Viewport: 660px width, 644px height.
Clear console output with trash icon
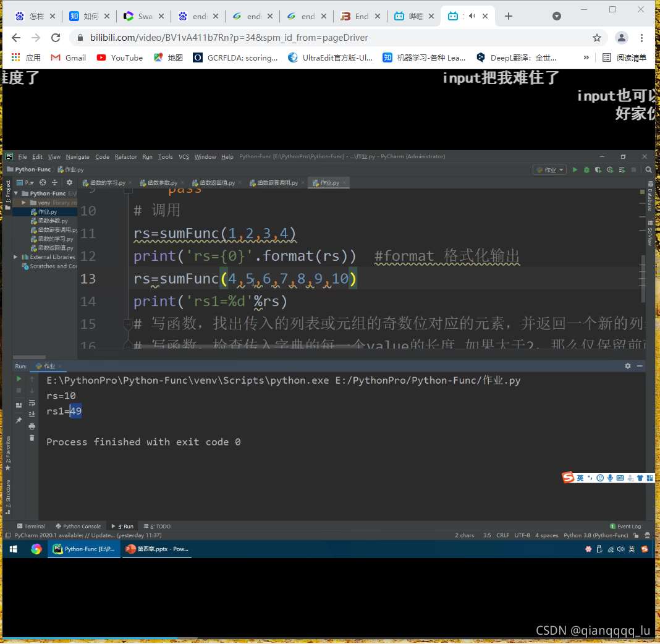32,438
